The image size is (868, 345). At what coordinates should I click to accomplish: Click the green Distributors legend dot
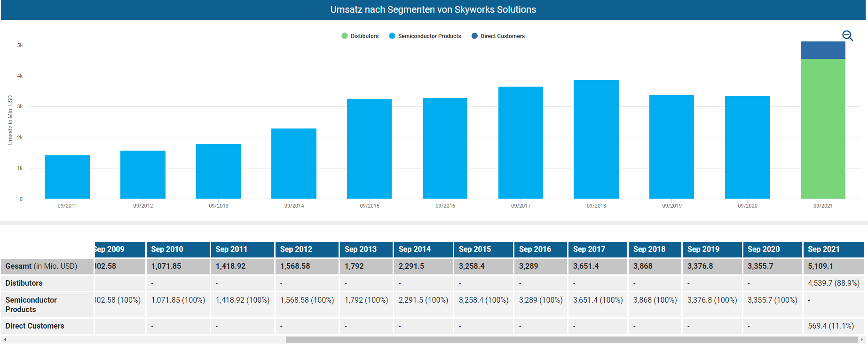point(345,36)
